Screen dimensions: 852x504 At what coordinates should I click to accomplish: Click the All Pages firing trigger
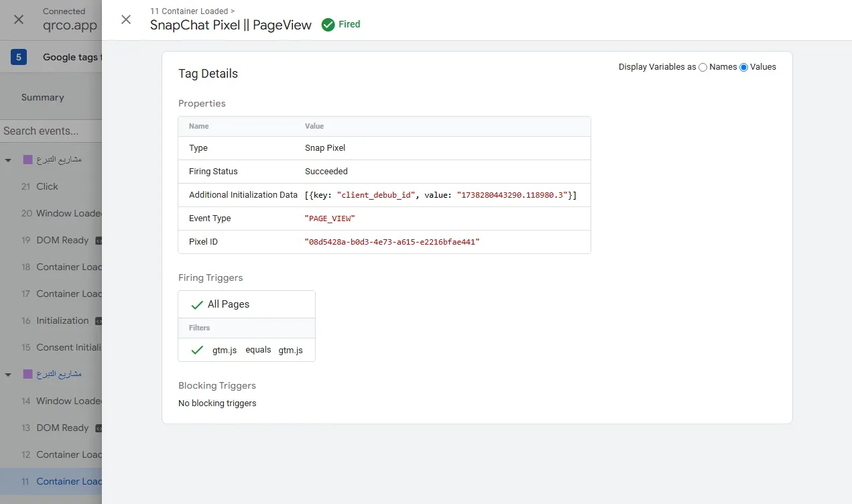pos(246,304)
